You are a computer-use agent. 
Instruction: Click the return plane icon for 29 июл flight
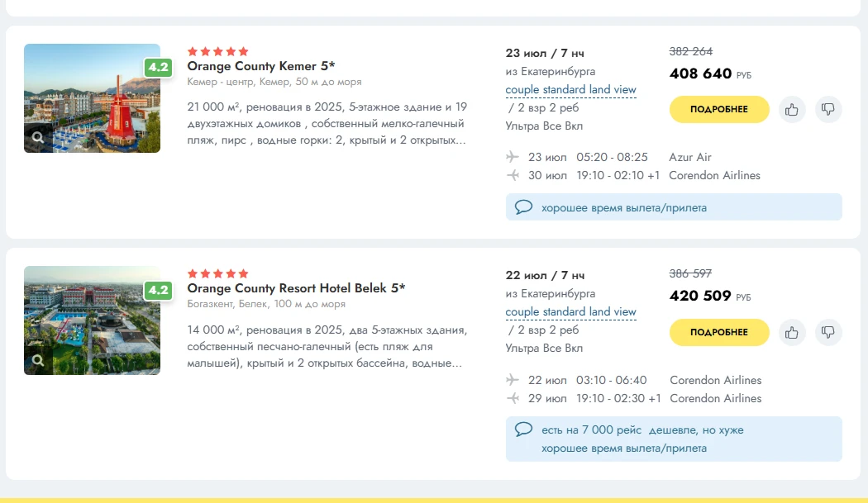pyautogui.click(x=513, y=398)
